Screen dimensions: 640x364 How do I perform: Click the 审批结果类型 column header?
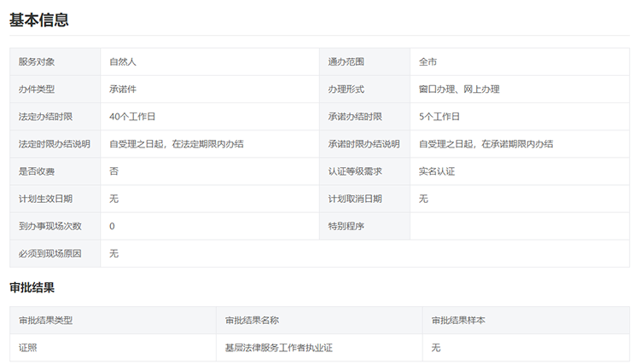(45, 321)
